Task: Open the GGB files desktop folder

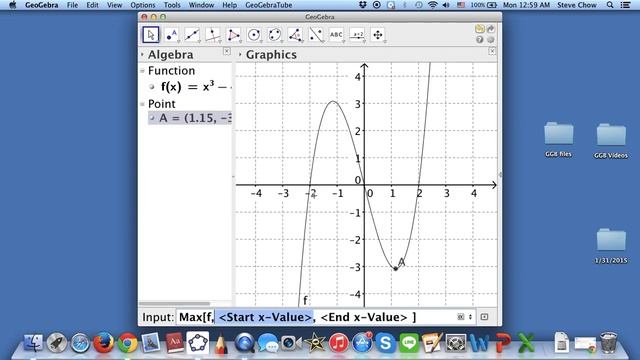Action: tap(558, 140)
